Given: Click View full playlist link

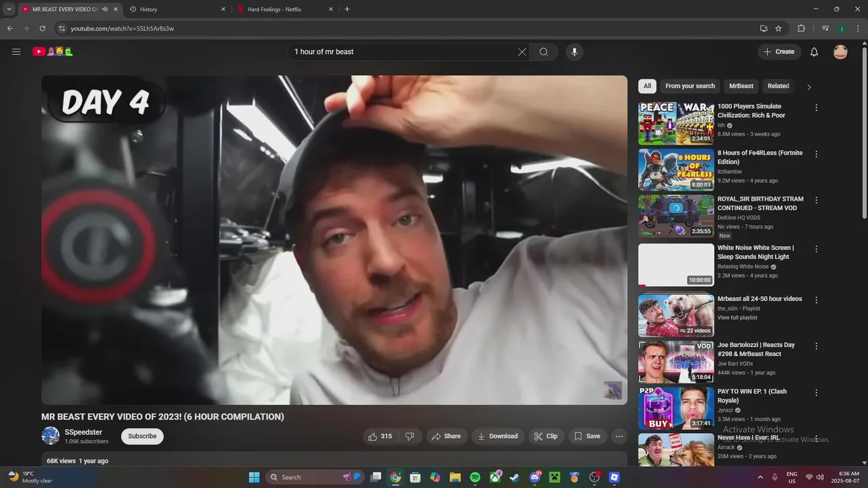Looking at the screenshot, I should (x=737, y=318).
